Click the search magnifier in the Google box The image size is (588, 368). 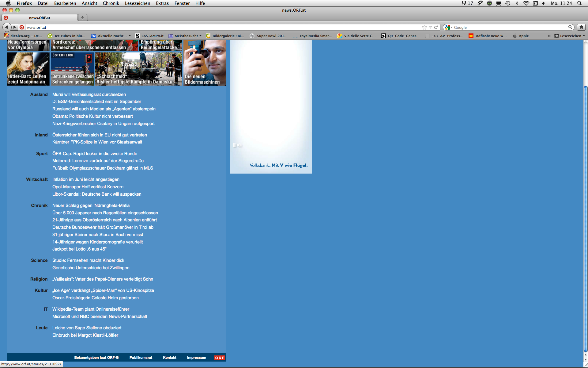point(570,27)
